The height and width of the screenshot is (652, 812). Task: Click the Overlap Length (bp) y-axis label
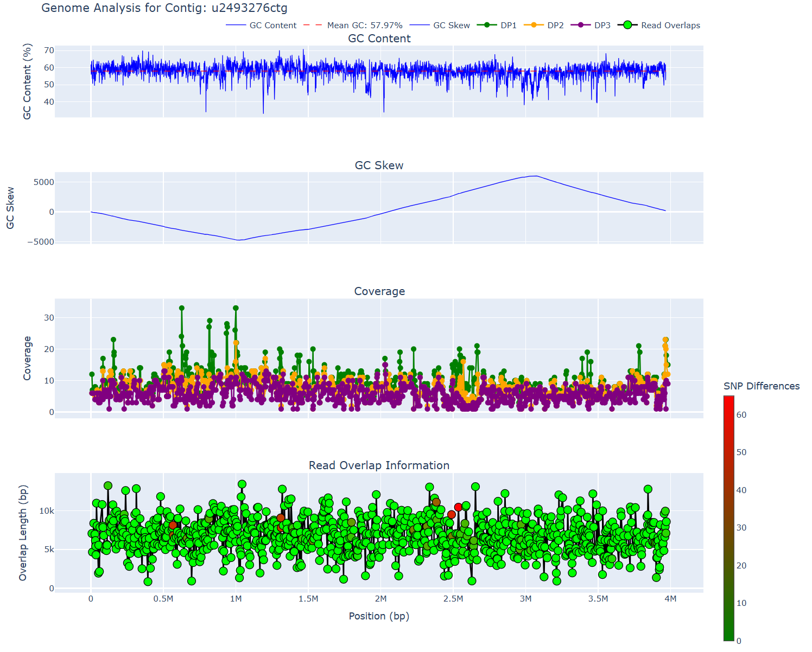(23, 533)
